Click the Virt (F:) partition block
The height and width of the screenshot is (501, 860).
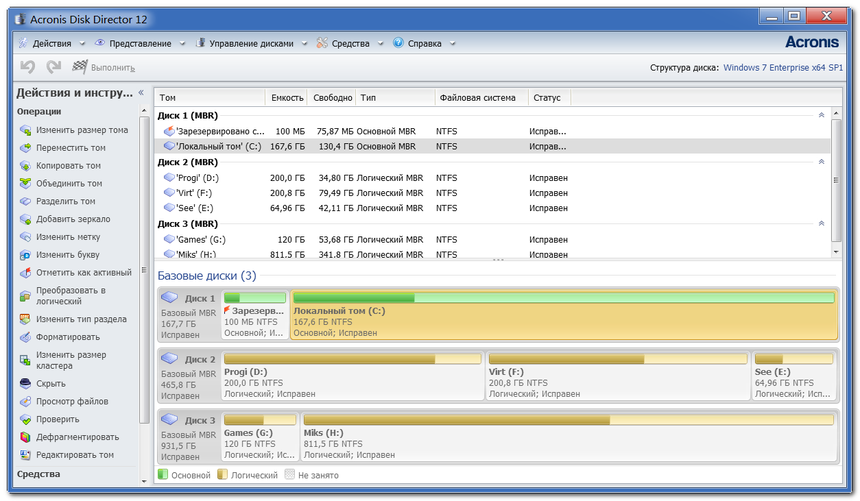[x=618, y=376]
